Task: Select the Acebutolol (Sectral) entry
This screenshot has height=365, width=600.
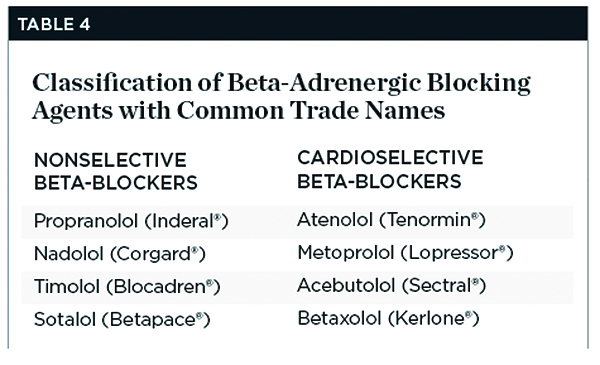Action: tap(391, 286)
